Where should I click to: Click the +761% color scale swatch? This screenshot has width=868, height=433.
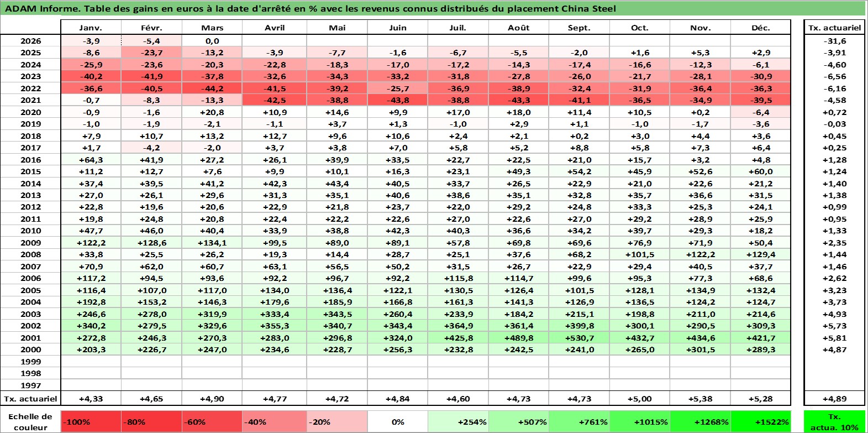[x=579, y=422]
